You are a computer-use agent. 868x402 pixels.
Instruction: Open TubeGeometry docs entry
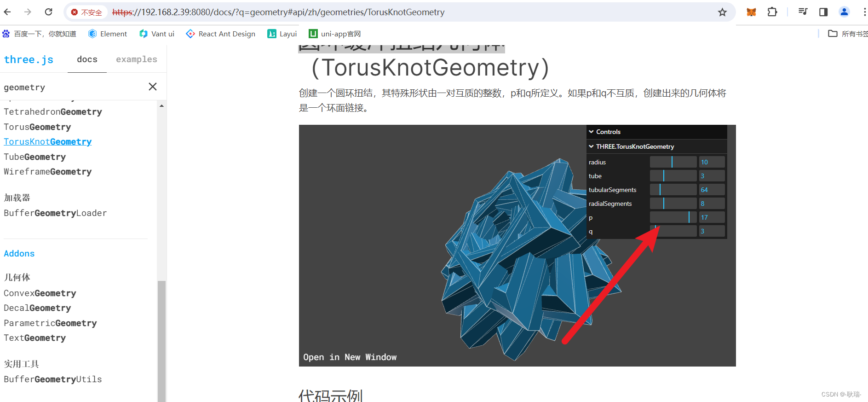[x=35, y=157]
